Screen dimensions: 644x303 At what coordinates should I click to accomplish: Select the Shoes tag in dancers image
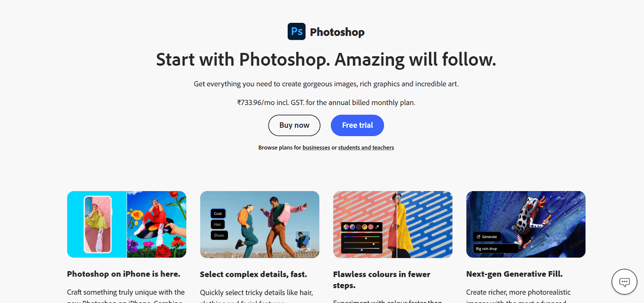(x=219, y=235)
